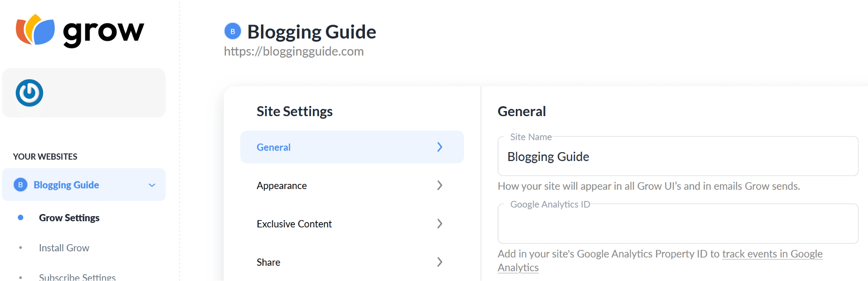The image size is (868, 281).
Task: Click the arrow icon beside Share
Action: click(x=440, y=262)
